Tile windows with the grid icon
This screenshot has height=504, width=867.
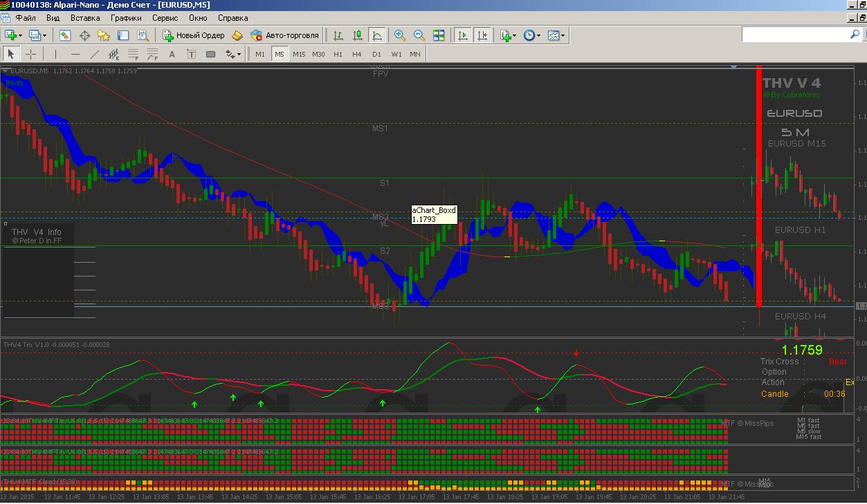point(439,35)
